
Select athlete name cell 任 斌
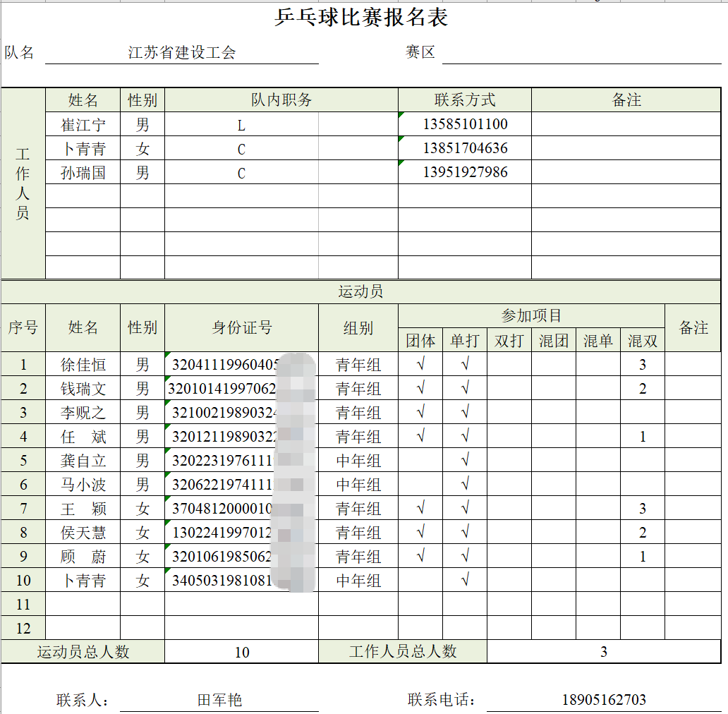point(83,436)
